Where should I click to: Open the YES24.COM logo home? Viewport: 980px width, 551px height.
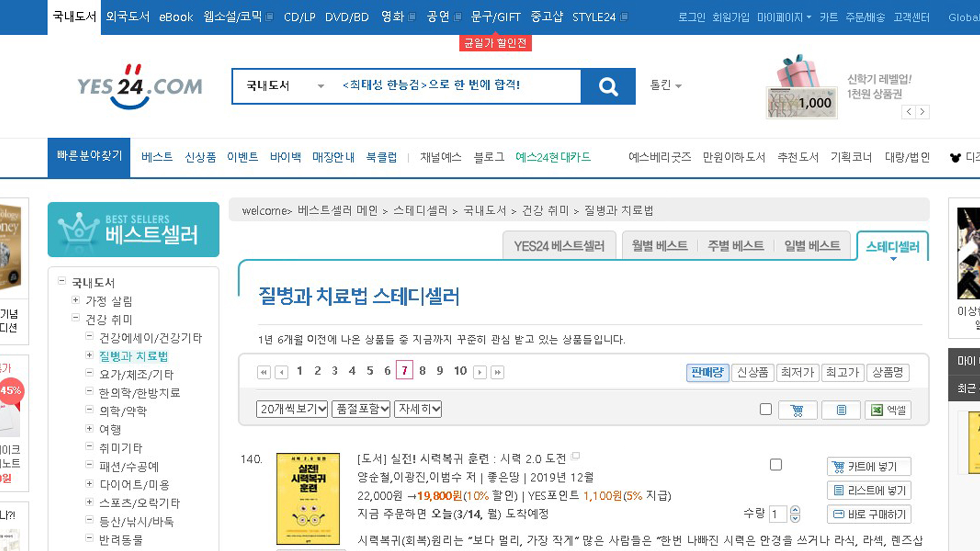[x=139, y=86]
